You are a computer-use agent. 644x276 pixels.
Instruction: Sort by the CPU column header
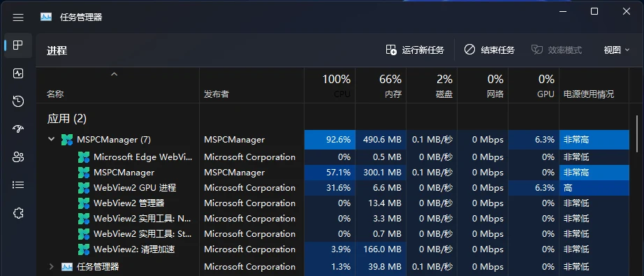pos(330,85)
